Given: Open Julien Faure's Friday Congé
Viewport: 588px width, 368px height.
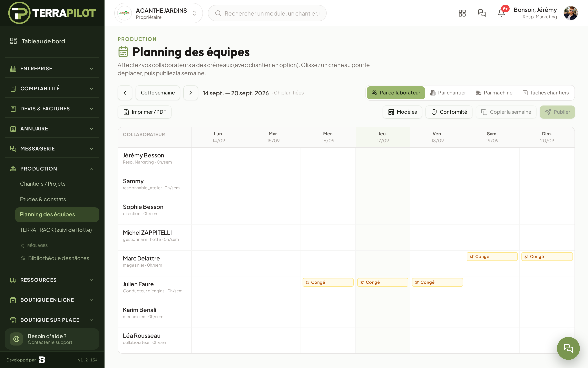Looking at the screenshot, I should (x=437, y=282).
